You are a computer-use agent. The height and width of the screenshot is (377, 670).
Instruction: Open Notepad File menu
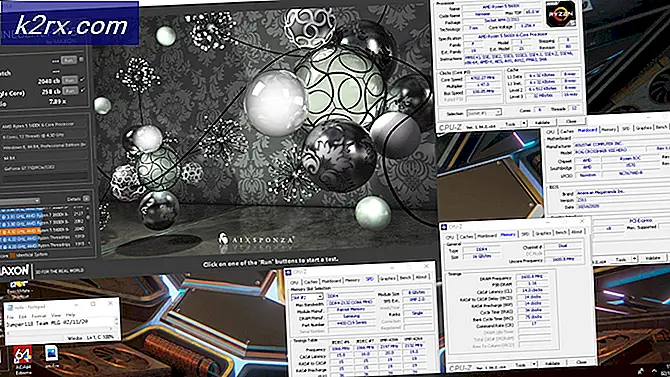pyautogui.click(x=10, y=317)
